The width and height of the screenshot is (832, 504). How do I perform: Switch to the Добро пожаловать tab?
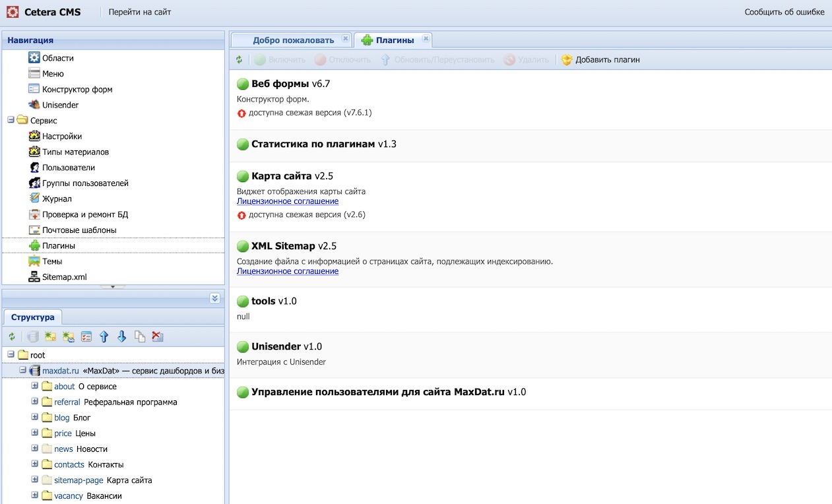[293, 40]
